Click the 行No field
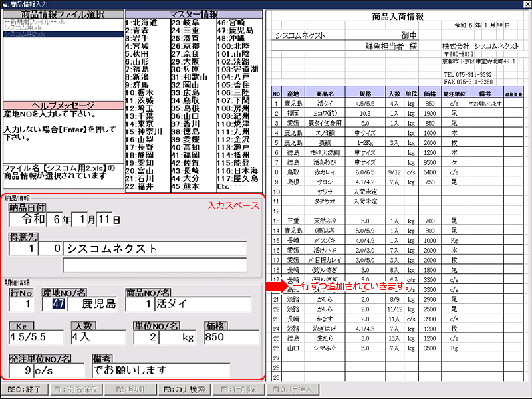 point(21,304)
